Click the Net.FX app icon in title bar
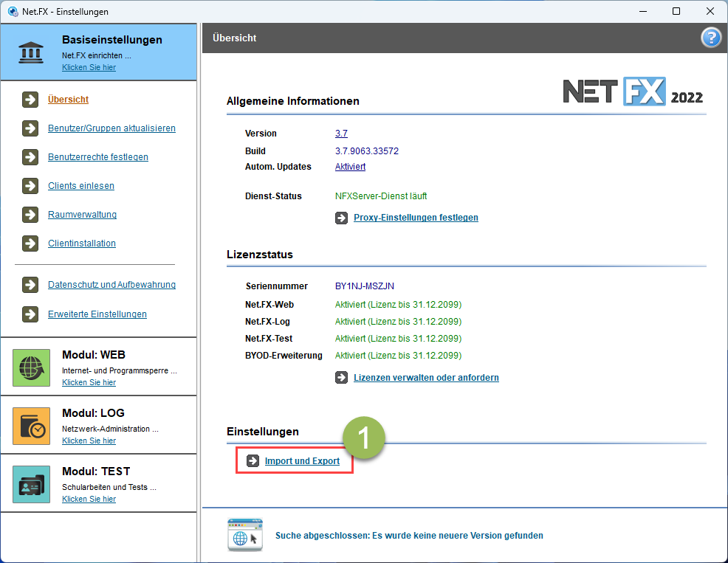Image resolution: width=728 pixels, height=563 pixels. [13, 11]
